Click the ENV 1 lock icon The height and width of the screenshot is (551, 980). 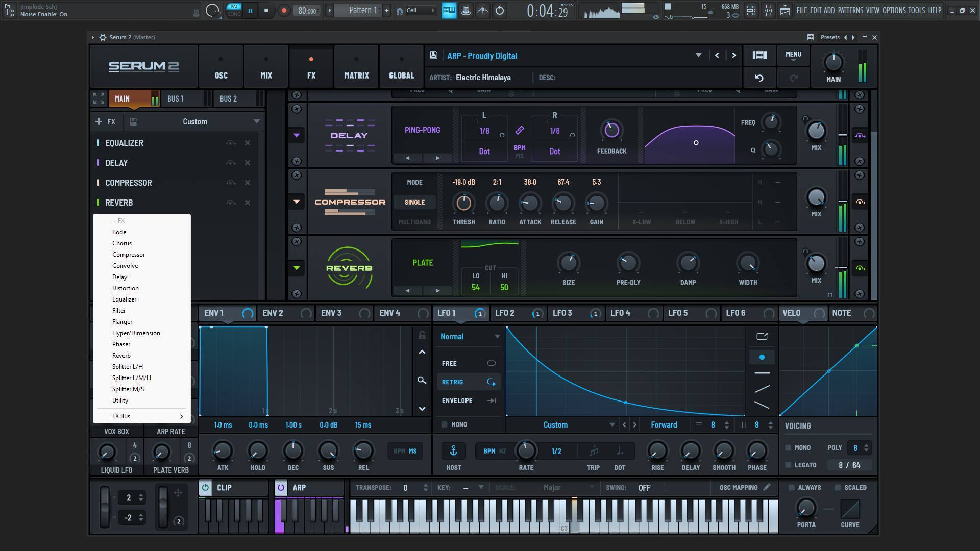point(422,335)
